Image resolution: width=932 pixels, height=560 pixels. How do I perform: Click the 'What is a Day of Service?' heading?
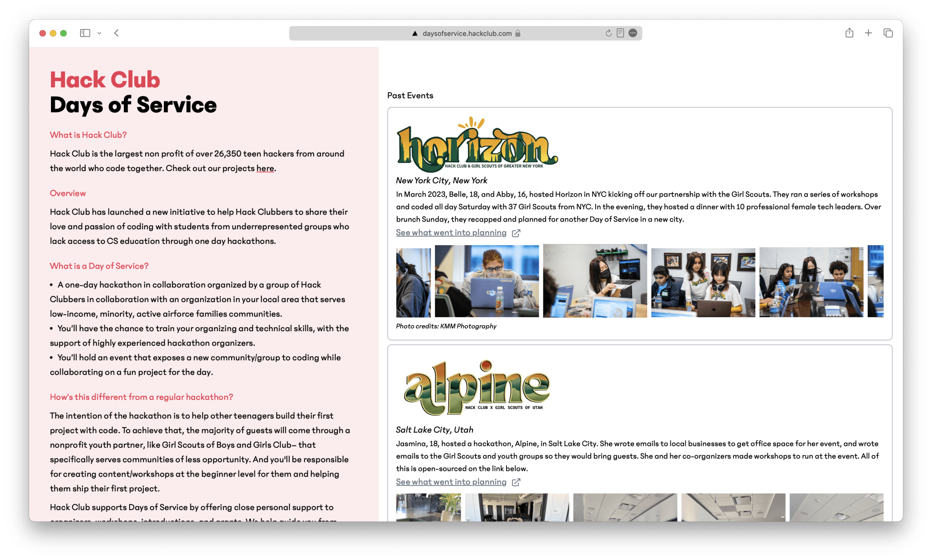(99, 266)
